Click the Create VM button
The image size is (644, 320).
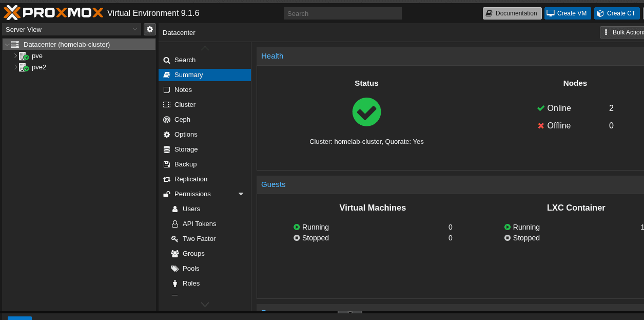(568, 13)
